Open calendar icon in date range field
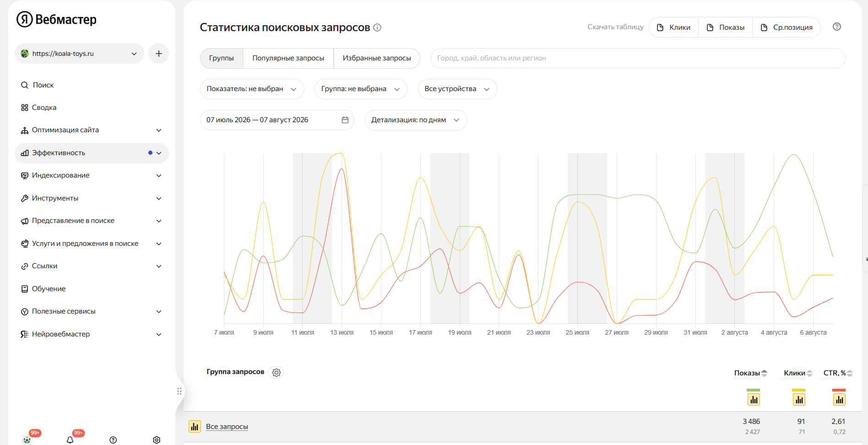 pyautogui.click(x=345, y=120)
